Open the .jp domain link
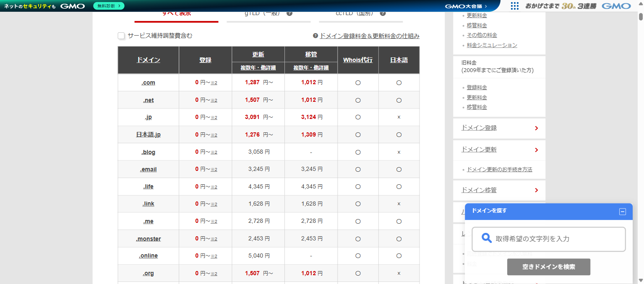644x284 pixels. pyautogui.click(x=149, y=117)
